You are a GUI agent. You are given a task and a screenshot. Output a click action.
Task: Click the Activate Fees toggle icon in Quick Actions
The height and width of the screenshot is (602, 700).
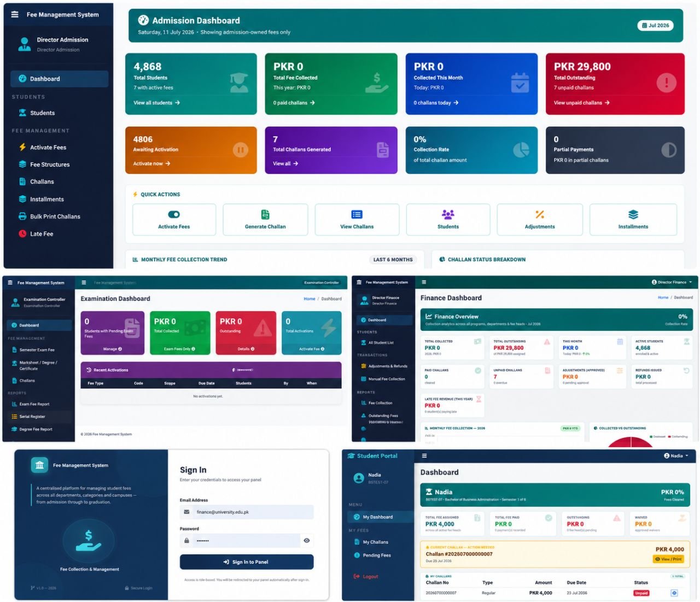coord(174,214)
